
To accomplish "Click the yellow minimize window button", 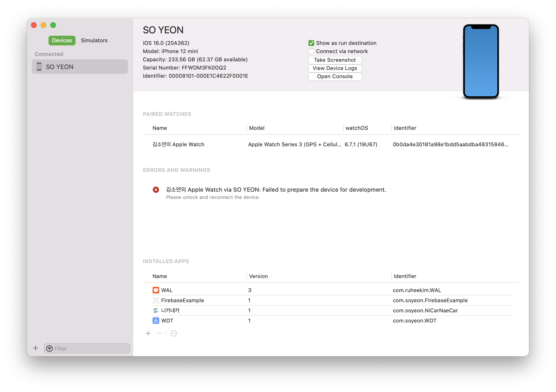I will (x=43, y=25).
